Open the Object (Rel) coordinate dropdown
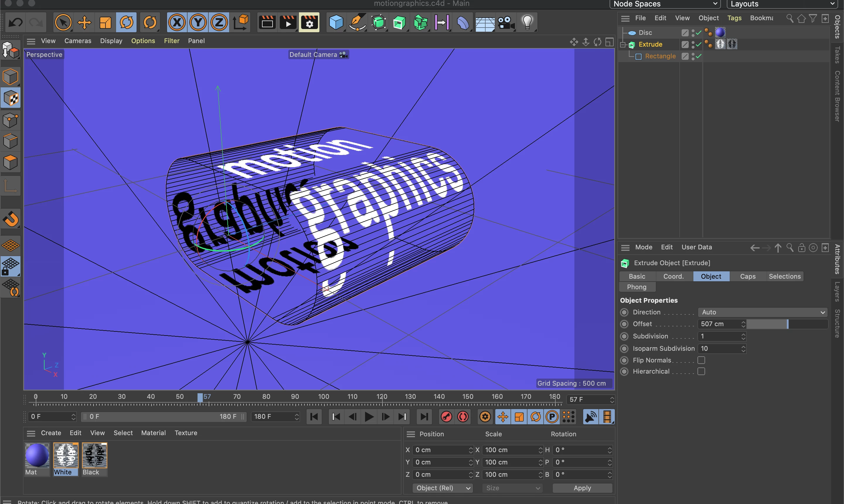 click(x=443, y=488)
